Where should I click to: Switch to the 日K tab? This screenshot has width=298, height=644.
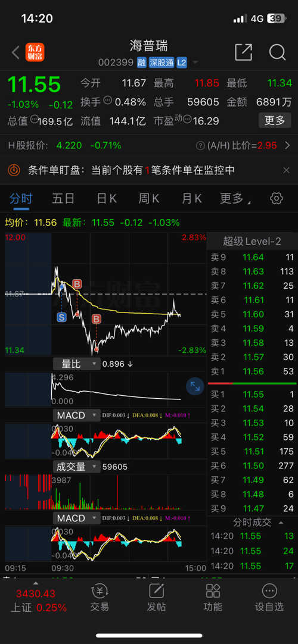point(107,199)
